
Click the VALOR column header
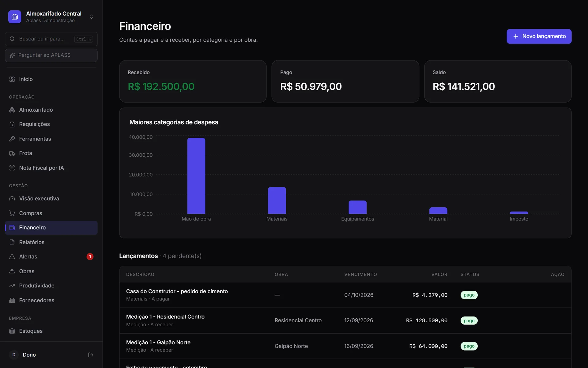439,274
